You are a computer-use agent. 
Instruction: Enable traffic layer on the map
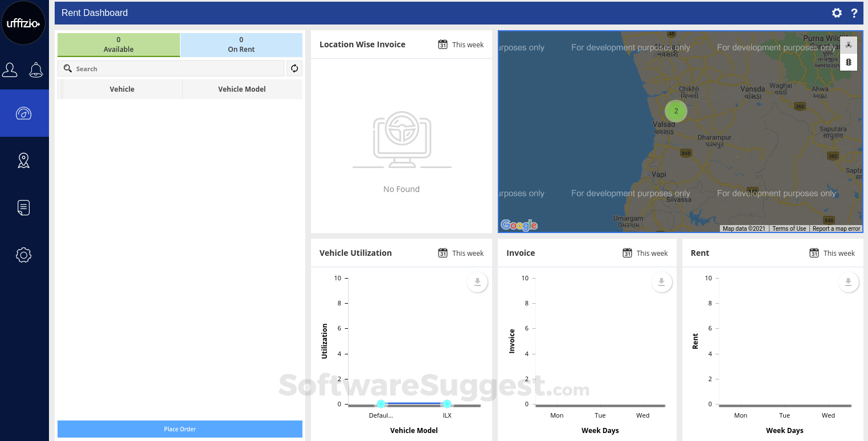[x=849, y=62]
